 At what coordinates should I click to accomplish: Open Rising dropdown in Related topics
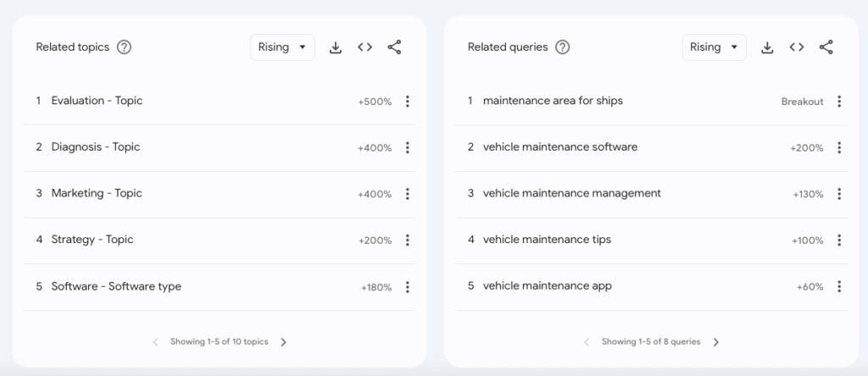point(282,47)
